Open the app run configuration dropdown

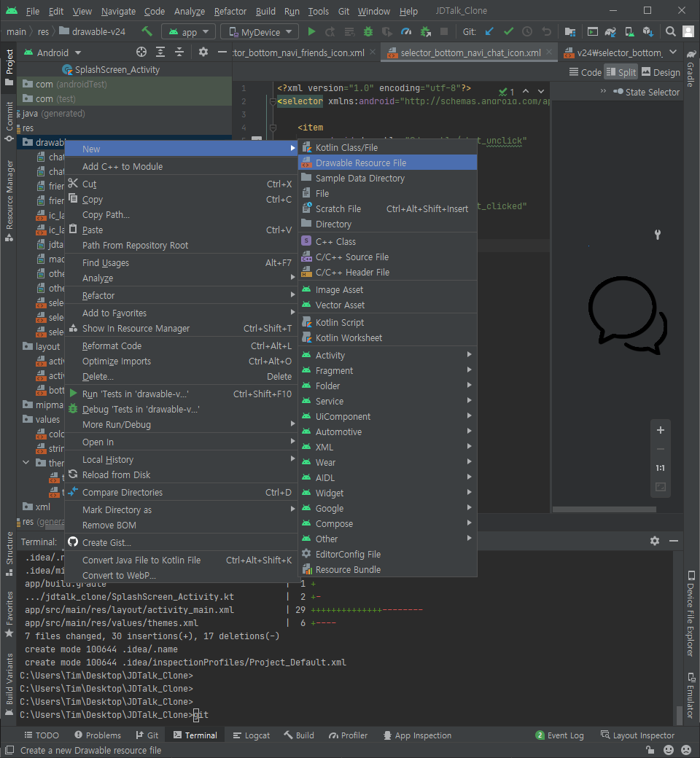coord(188,32)
